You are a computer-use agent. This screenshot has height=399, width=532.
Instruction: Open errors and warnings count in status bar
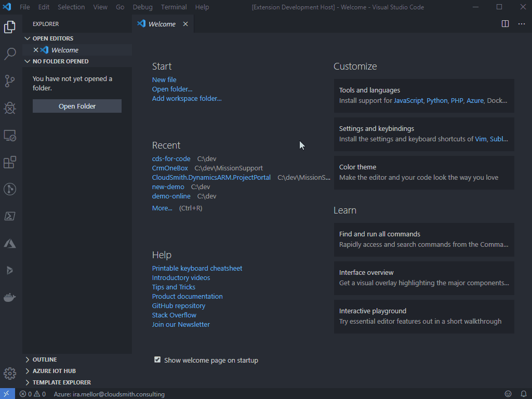pyautogui.click(x=33, y=394)
